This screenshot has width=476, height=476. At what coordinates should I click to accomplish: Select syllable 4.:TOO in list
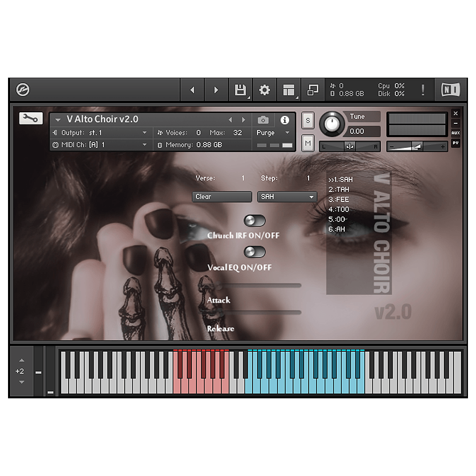pyautogui.click(x=339, y=209)
